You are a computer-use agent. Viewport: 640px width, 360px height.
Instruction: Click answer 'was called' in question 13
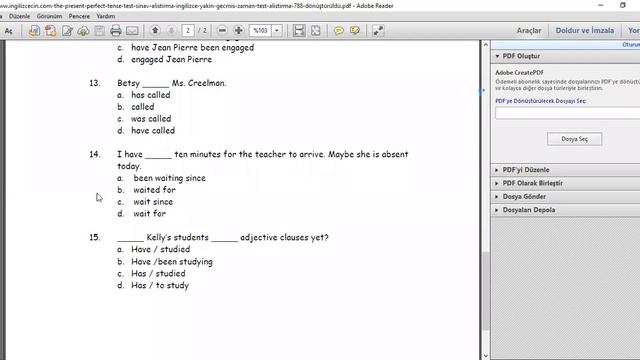pyautogui.click(x=151, y=119)
